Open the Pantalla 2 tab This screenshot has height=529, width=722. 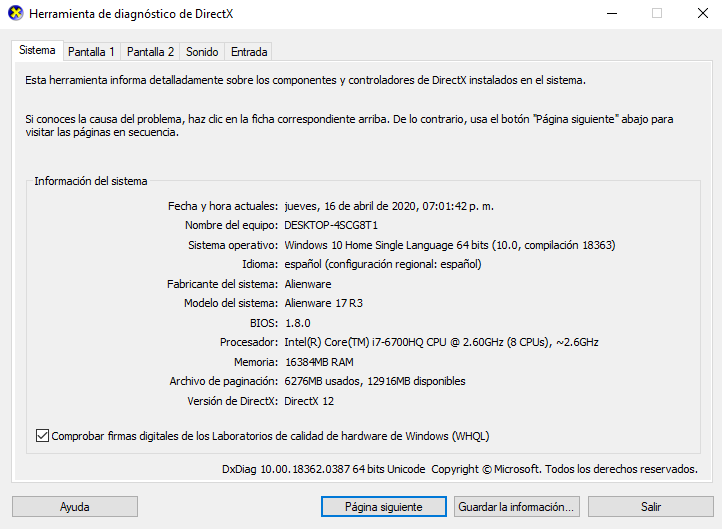(151, 52)
